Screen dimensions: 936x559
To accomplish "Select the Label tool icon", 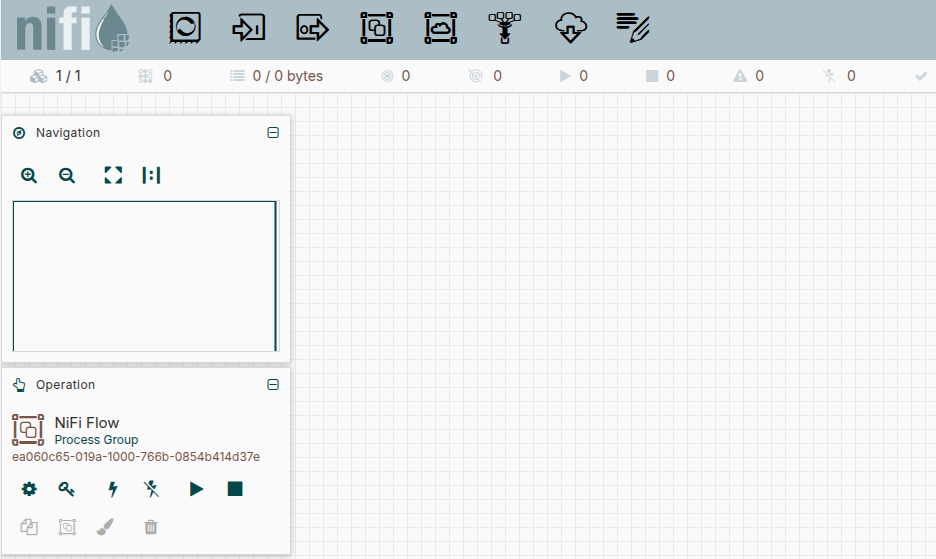I will click(633, 28).
